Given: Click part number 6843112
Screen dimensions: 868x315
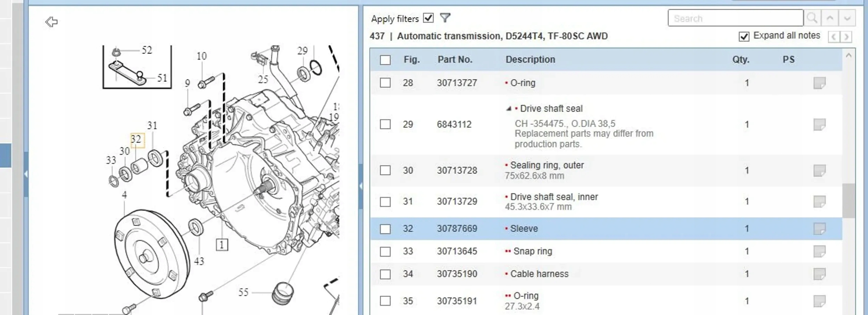Looking at the screenshot, I should coord(454,125).
